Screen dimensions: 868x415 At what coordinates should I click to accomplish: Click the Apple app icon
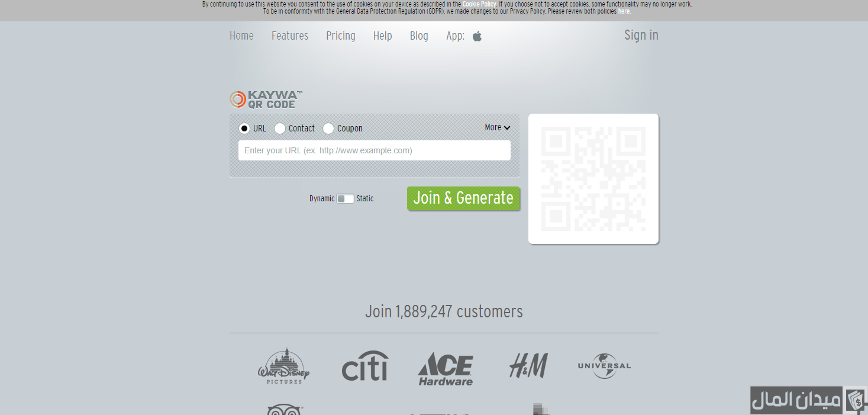pyautogui.click(x=477, y=36)
